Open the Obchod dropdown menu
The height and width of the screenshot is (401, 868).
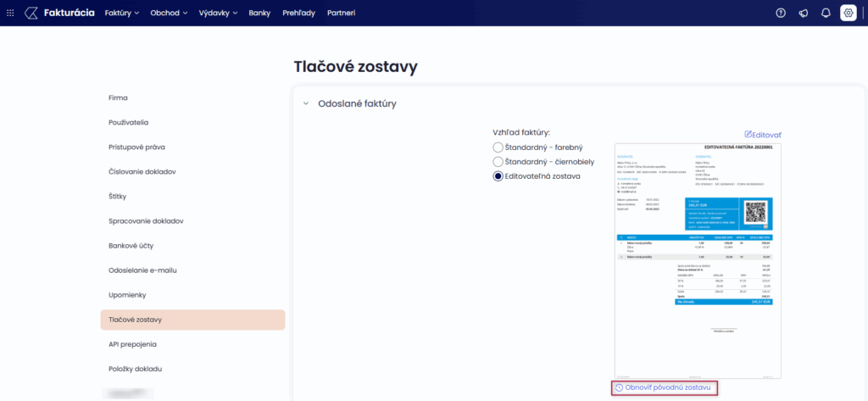pos(169,14)
